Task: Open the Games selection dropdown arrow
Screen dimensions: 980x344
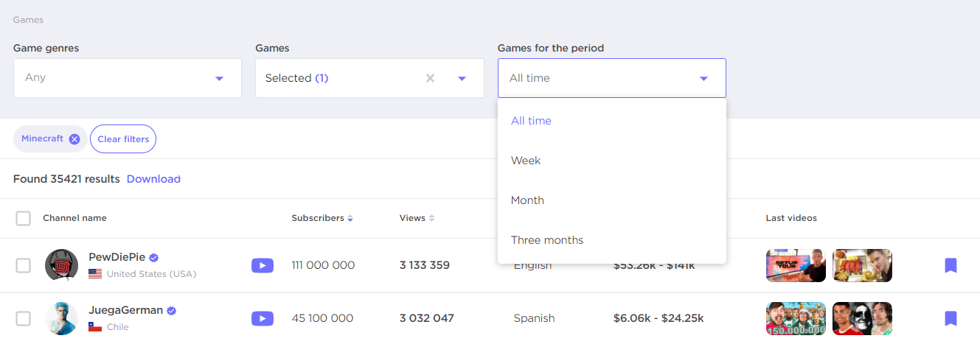Action: [462, 78]
